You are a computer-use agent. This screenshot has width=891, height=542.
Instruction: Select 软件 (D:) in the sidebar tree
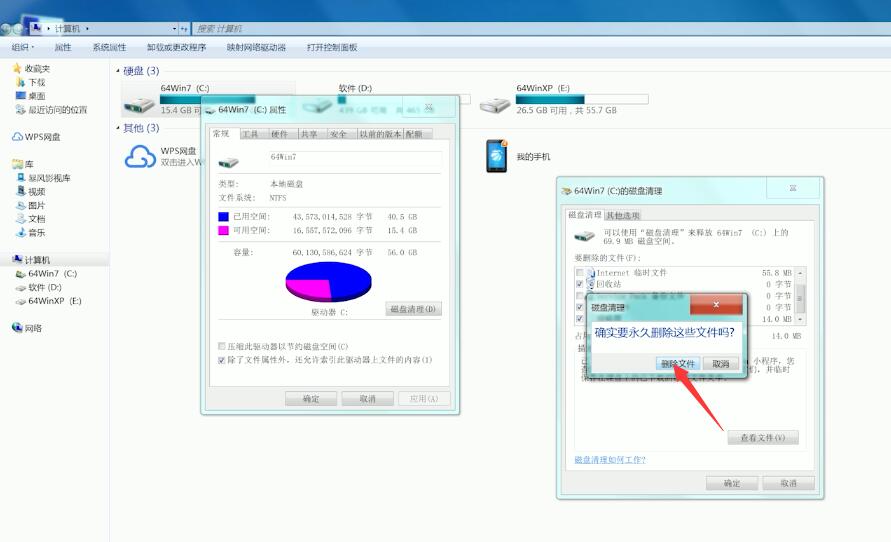[39, 287]
